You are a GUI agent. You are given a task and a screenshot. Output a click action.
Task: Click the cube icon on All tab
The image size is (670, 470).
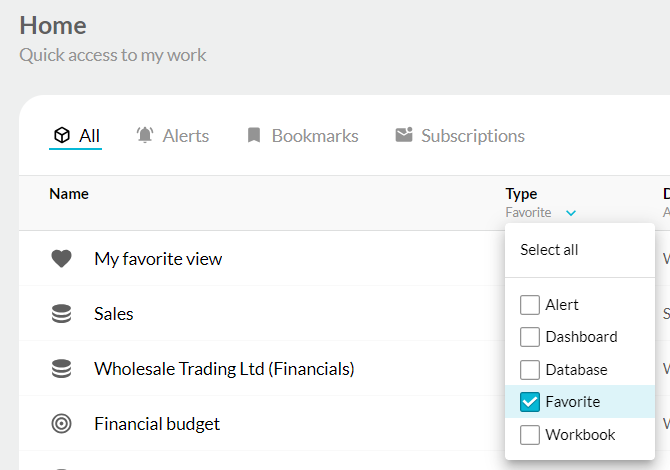pos(62,135)
